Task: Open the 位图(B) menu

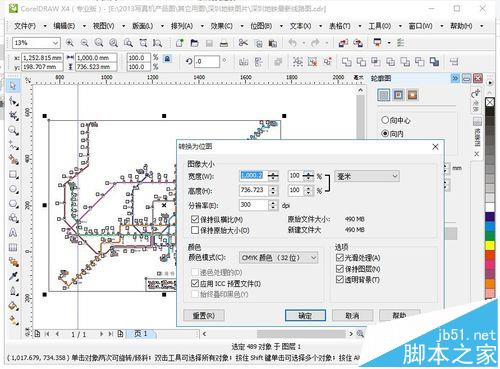Action: point(261,26)
